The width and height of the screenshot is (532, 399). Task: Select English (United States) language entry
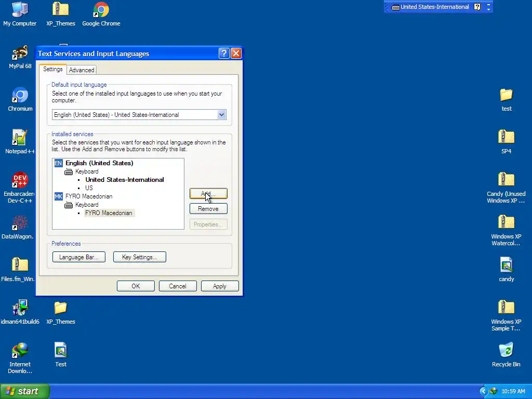pyautogui.click(x=99, y=163)
